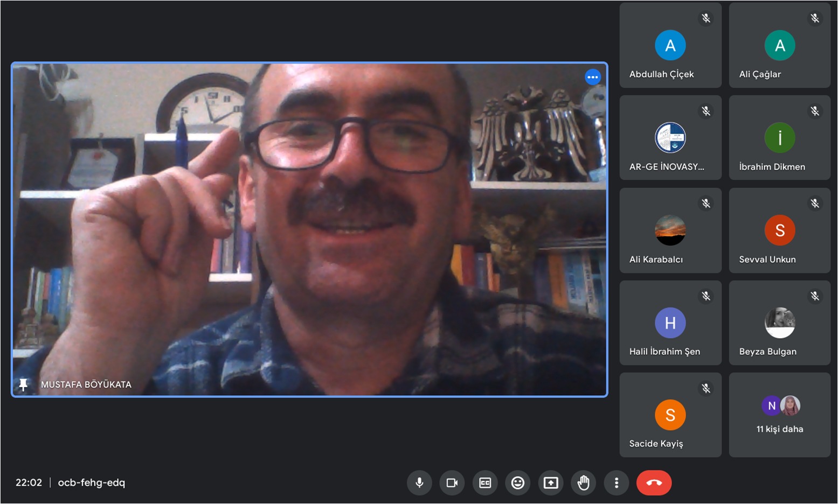Select İbrahim Dikmen's green avatar
The height and width of the screenshot is (504, 838).
(779, 138)
